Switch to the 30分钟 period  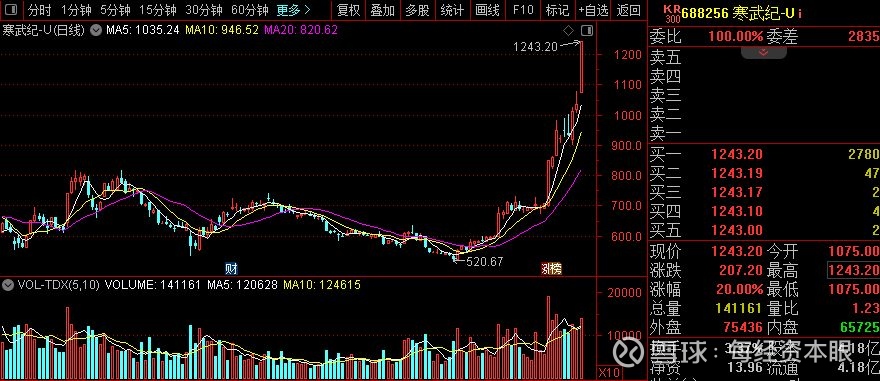pos(204,10)
